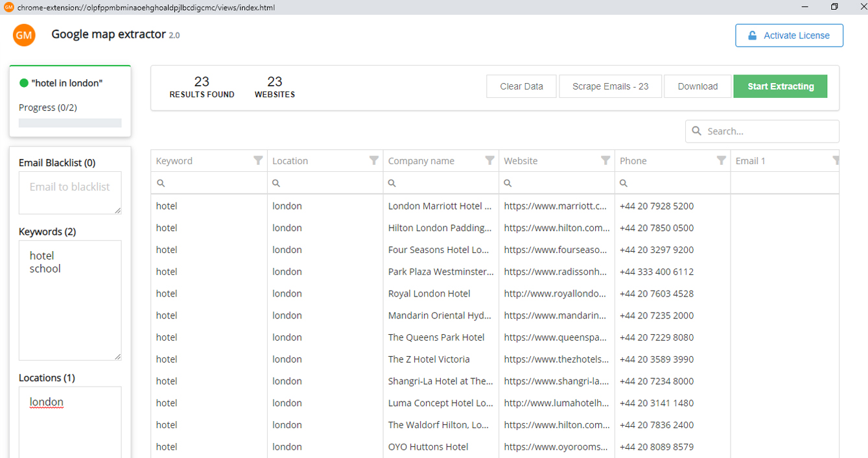Click Activate License button
This screenshot has width=868, height=458.
pos(789,36)
